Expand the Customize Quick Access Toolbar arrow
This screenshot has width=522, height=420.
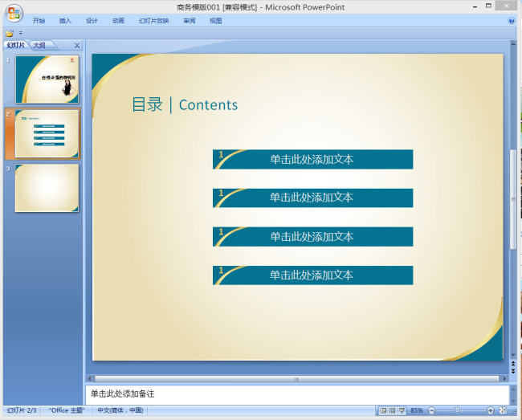pyautogui.click(x=21, y=33)
